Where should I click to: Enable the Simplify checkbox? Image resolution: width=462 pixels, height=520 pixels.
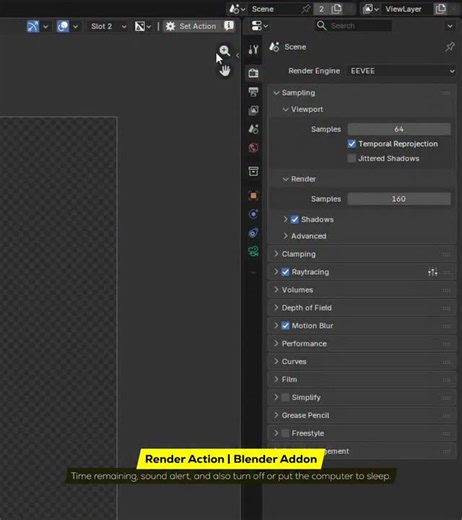[285, 397]
